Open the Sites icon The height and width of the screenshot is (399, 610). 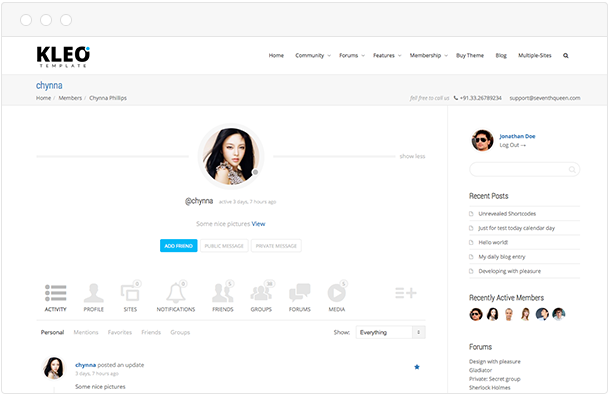(x=130, y=292)
